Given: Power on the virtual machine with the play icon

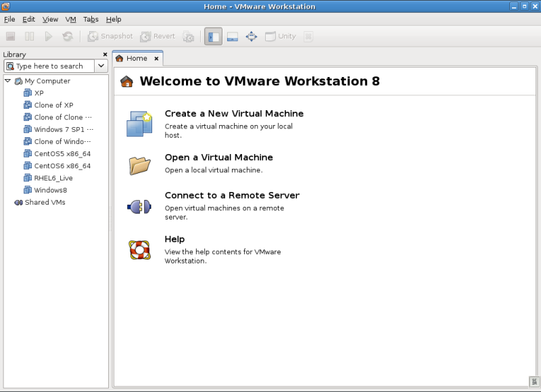Looking at the screenshot, I should [47, 36].
